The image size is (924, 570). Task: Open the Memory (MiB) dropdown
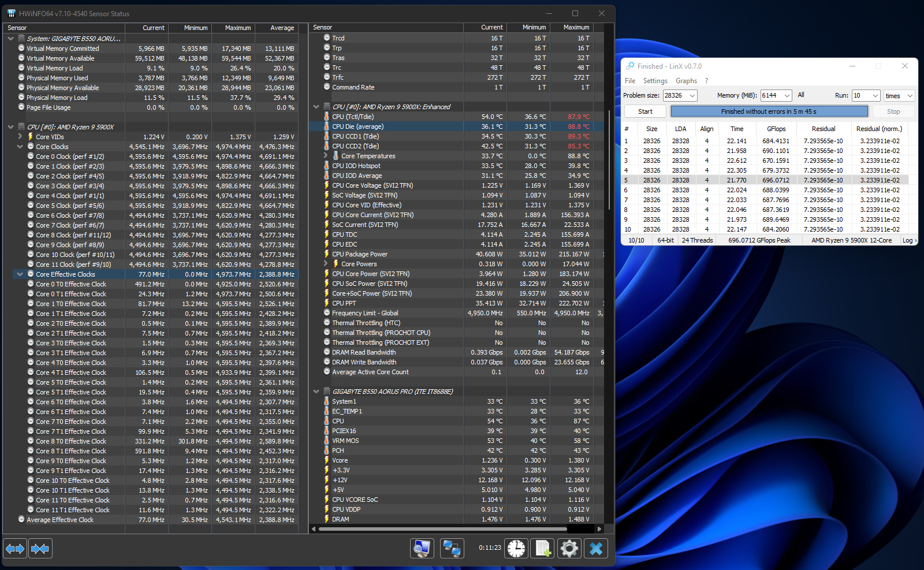tap(787, 96)
